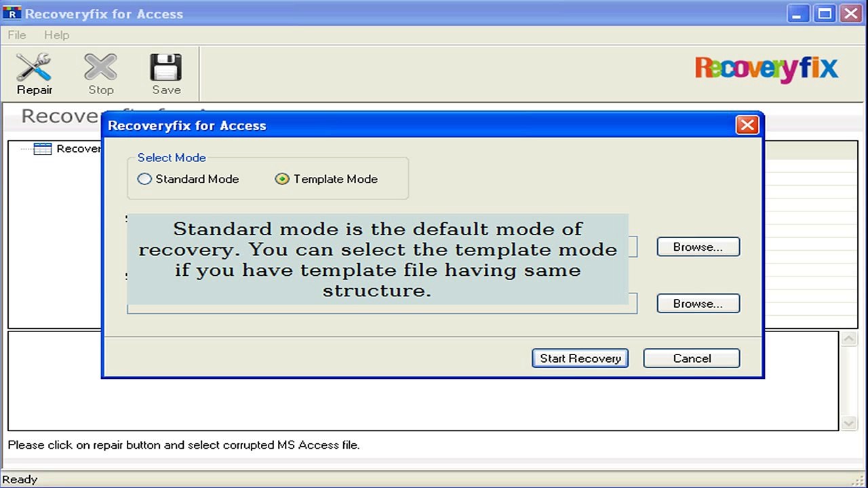Click the Start Recovery button
868x488 pixels.
click(580, 359)
